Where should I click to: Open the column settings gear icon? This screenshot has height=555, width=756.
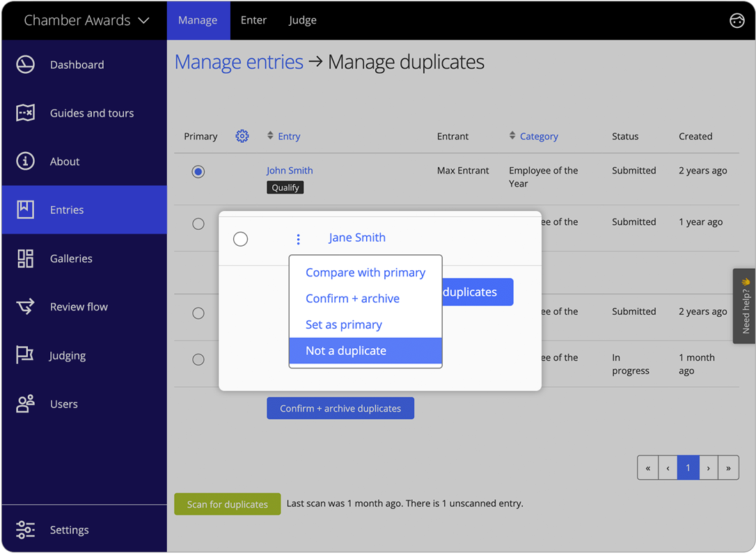click(x=242, y=136)
